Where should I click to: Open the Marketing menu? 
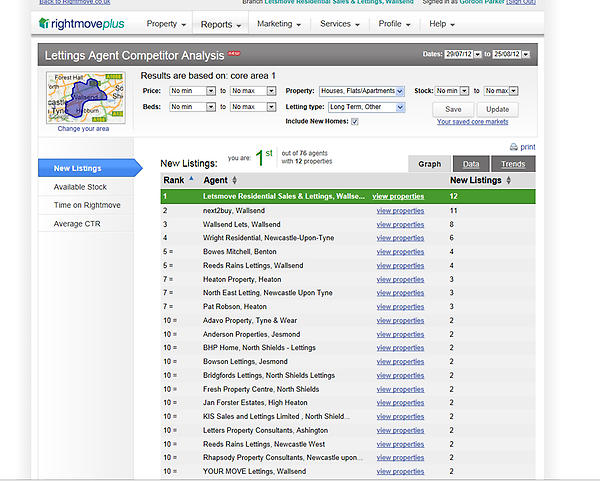(x=279, y=24)
